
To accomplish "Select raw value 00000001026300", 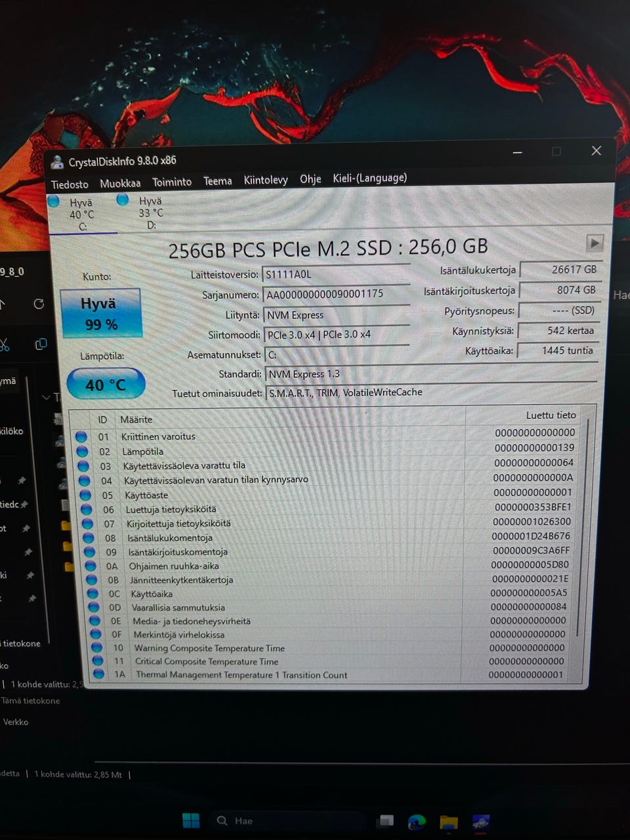I will coord(532,522).
